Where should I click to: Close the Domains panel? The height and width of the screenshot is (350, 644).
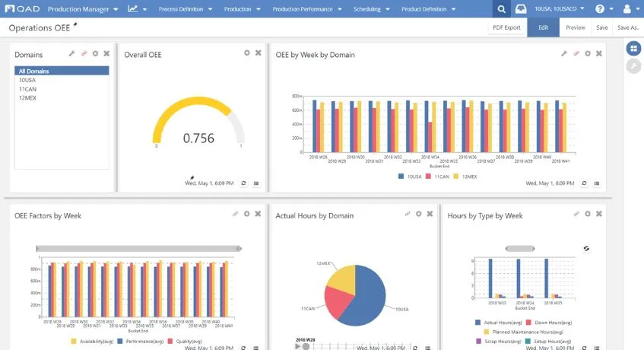(106, 53)
